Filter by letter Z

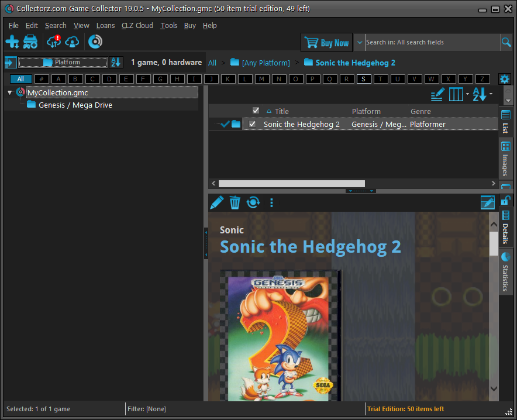(482, 79)
